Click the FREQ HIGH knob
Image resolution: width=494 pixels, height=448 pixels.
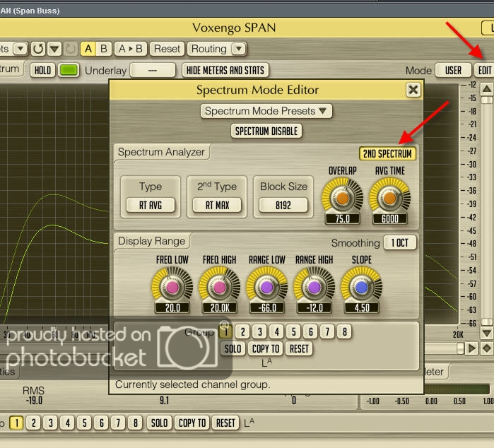click(x=219, y=287)
